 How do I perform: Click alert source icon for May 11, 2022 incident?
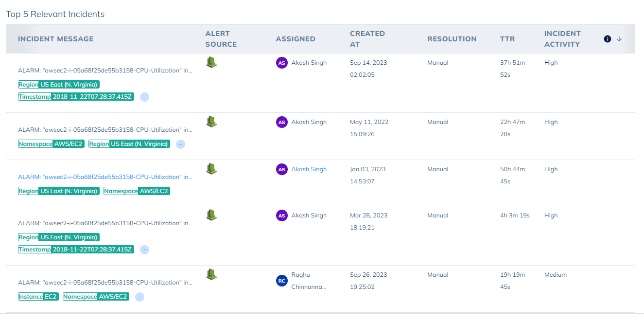(211, 121)
